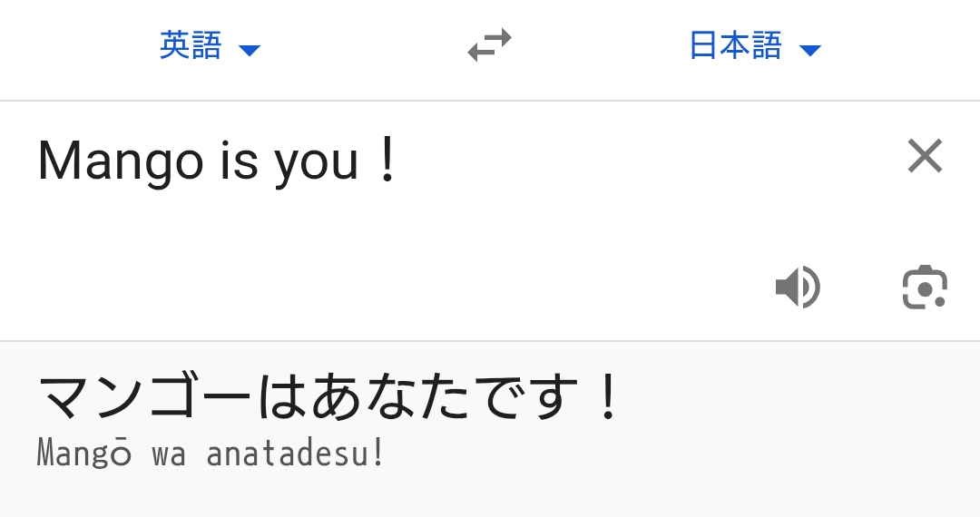Expand the 日本語 target language dropdown arrow
Screen dimensions: 980x517
pos(810,50)
